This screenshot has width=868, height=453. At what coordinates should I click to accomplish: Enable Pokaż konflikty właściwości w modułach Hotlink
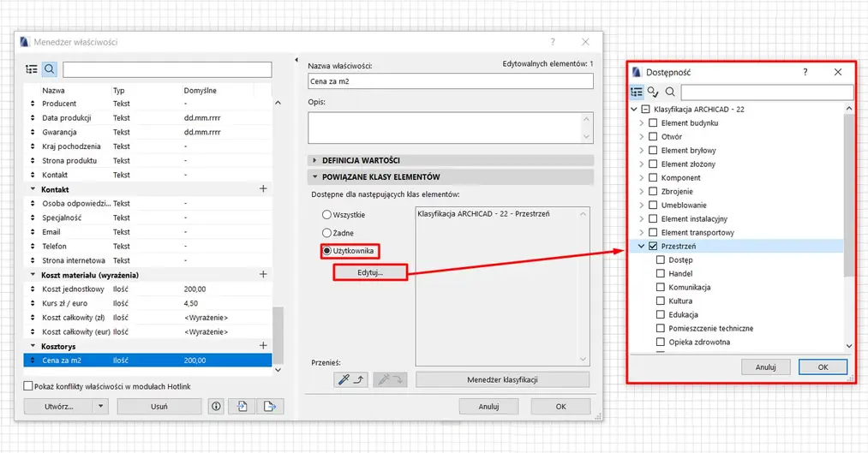tap(28, 386)
